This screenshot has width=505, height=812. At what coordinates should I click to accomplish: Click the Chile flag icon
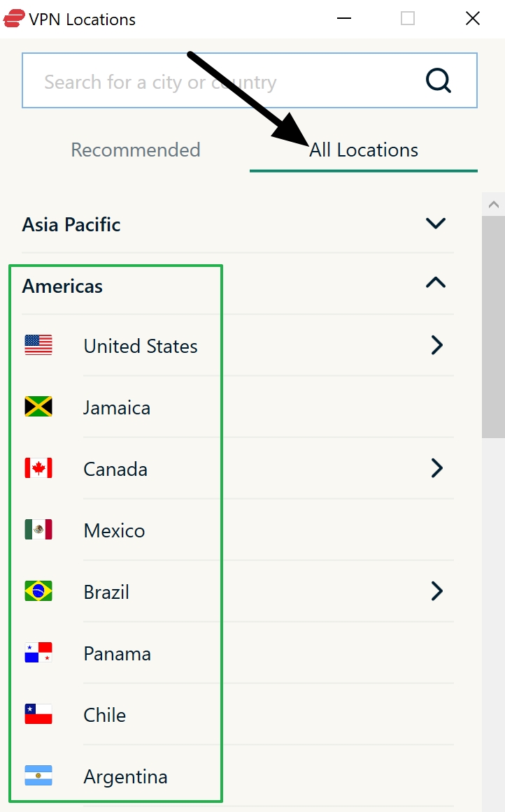[38, 713]
